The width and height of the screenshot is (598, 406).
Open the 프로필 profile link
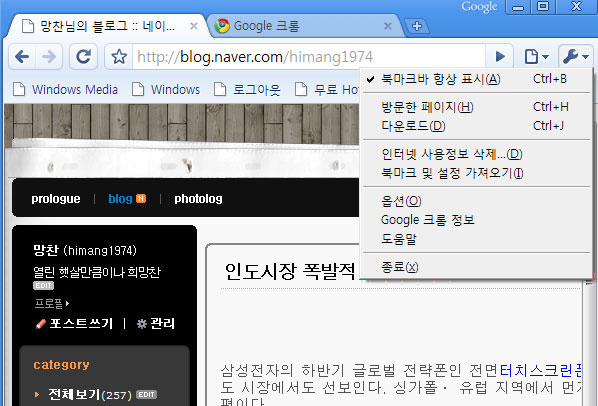pyautogui.click(x=48, y=303)
